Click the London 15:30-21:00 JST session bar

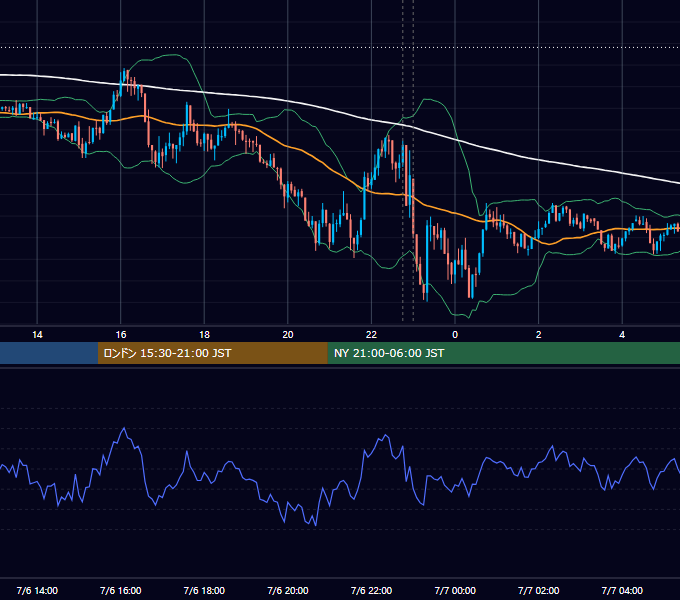[212, 353]
